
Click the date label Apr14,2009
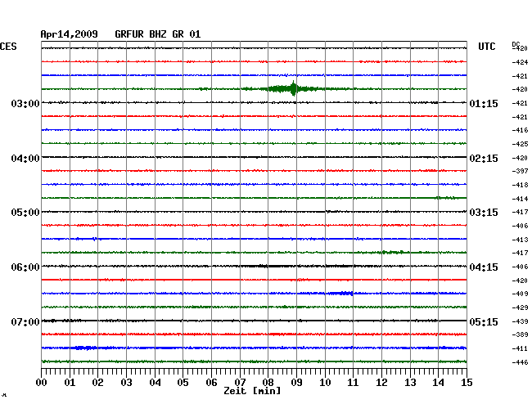pyautogui.click(x=70, y=34)
